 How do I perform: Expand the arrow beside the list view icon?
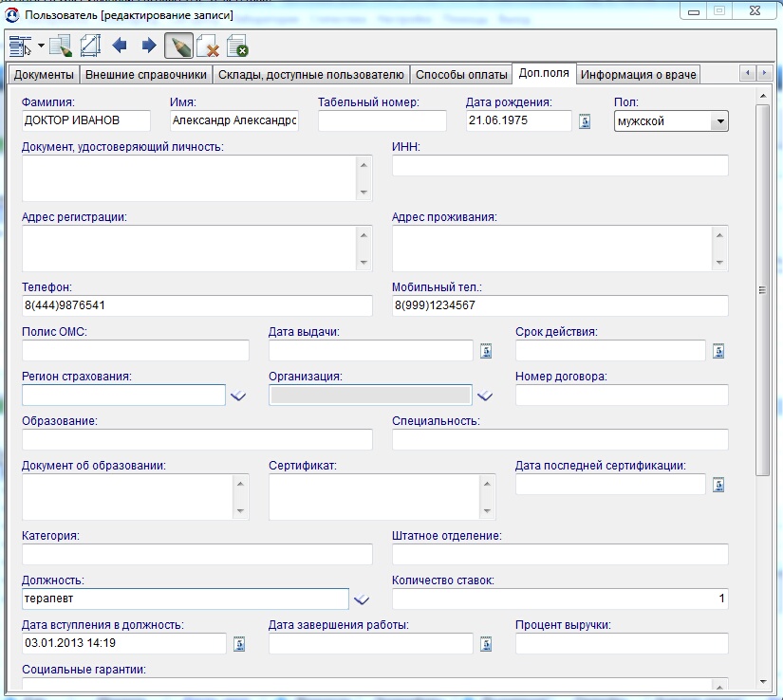(41, 46)
